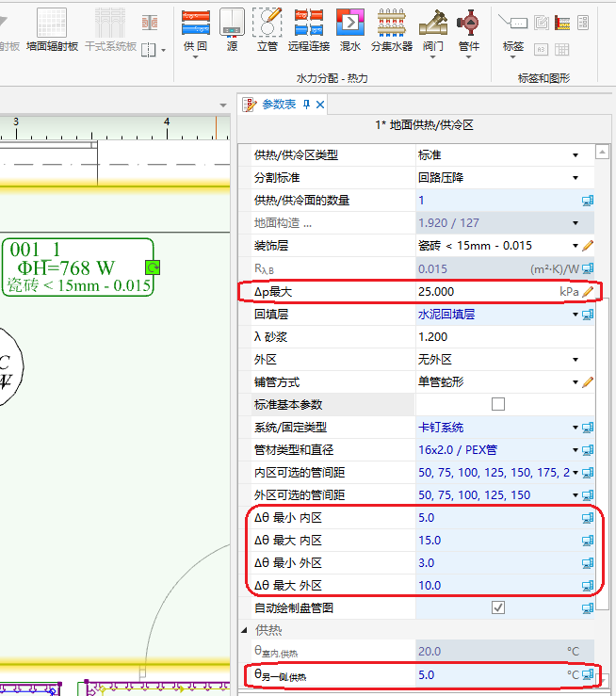Click the 远程连接 remote connection icon
Image resolution: width=616 pixels, height=696 pixels.
[x=310, y=28]
